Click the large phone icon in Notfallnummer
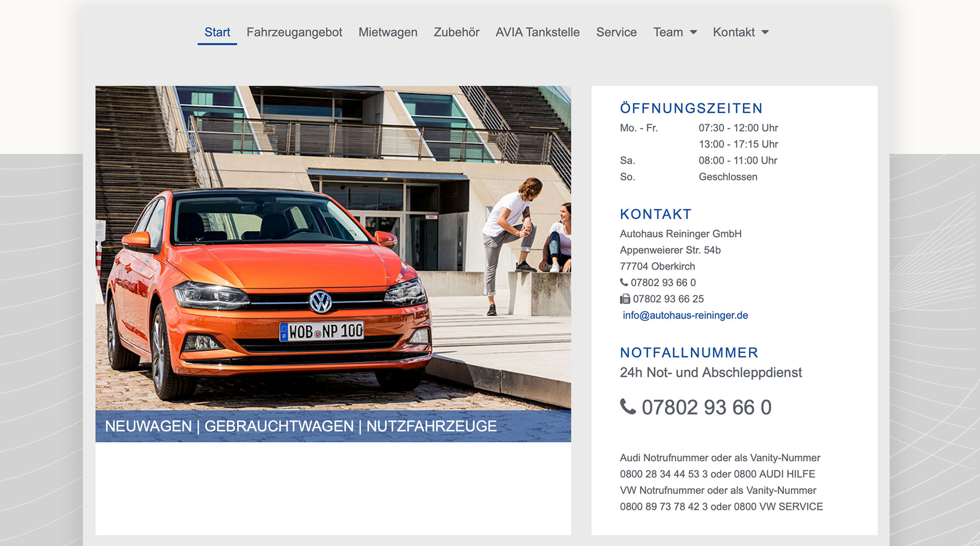Viewport: 980px width, 546px height. 628,407
